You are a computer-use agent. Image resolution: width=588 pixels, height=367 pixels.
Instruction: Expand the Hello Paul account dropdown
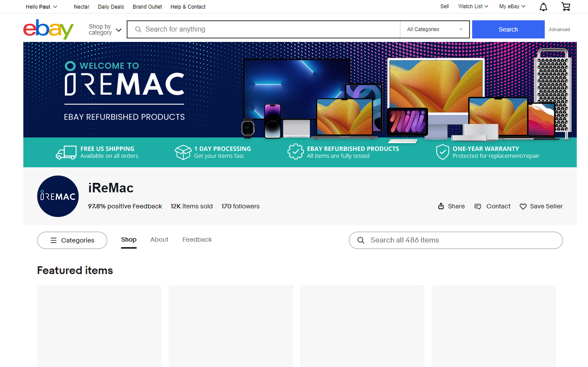42,6
